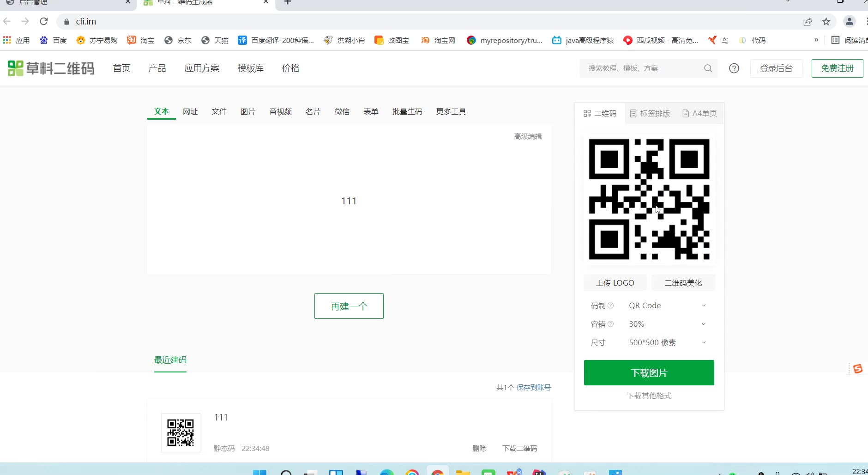Screen dimensions: 868x475
Task: Select the 名片 tab
Action: pyautogui.click(x=313, y=111)
